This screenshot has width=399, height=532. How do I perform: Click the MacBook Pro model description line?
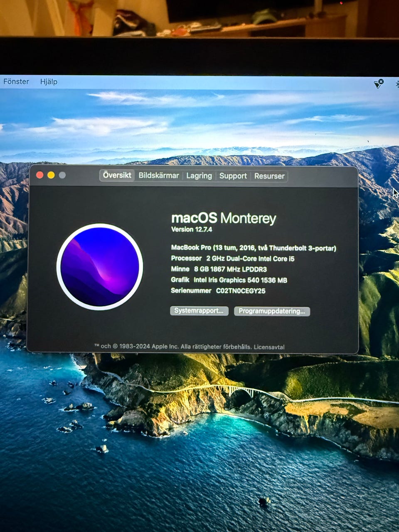(254, 248)
